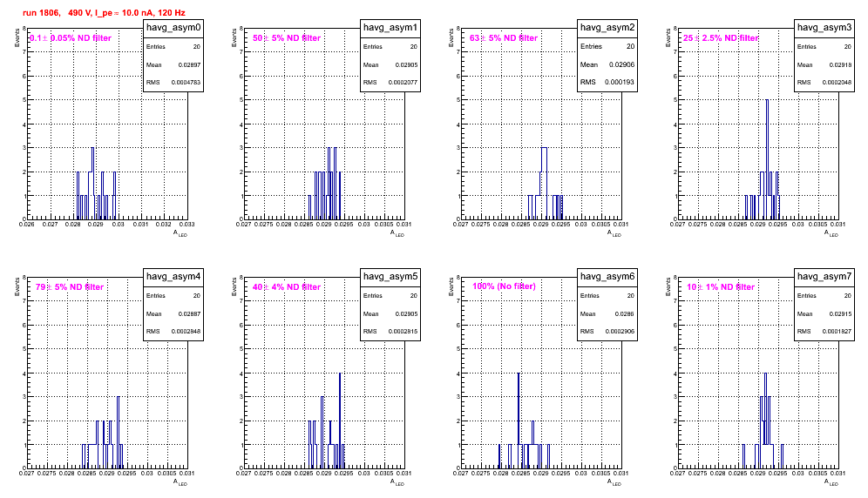Click the A_LED axis title under havg_asym0 plot

pos(180,233)
